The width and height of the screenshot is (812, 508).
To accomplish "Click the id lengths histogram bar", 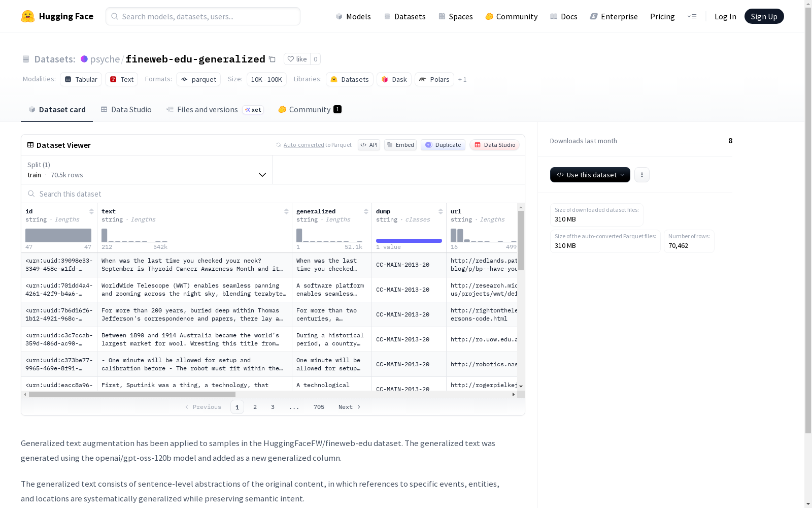I will (58, 235).
